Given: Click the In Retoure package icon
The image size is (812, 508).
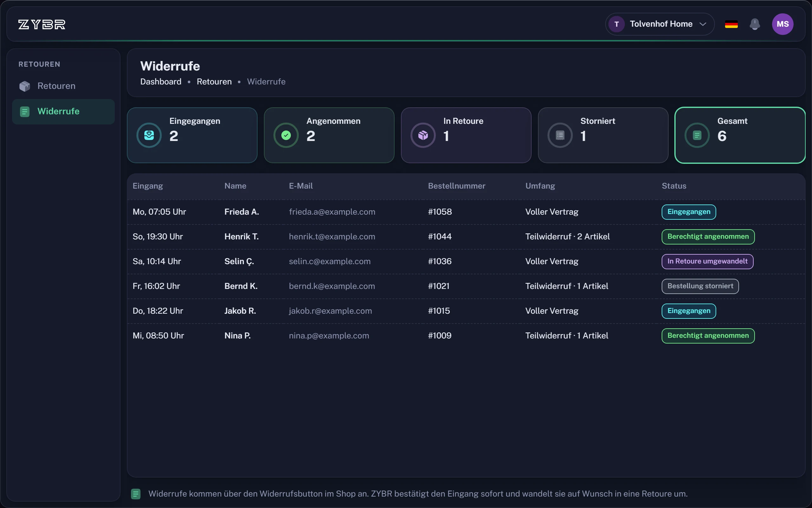Looking at the screenshot, I should tap(423, 135).
